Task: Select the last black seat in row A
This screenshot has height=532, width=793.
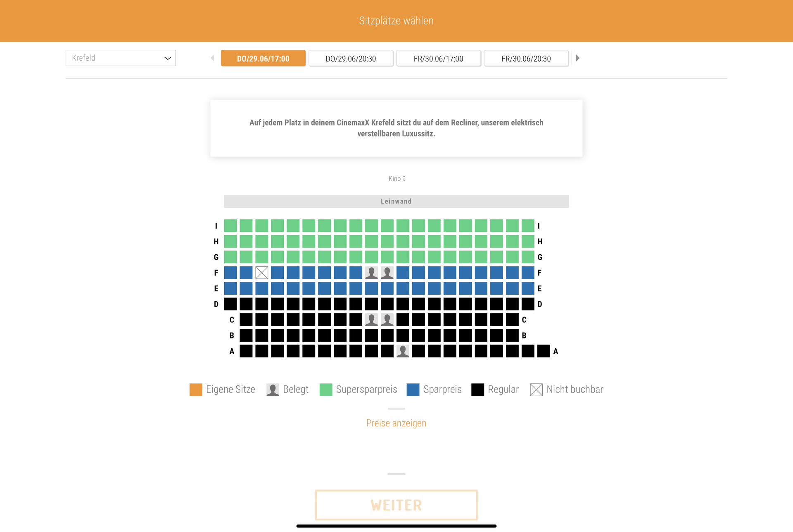Action: tap(544, 351)
